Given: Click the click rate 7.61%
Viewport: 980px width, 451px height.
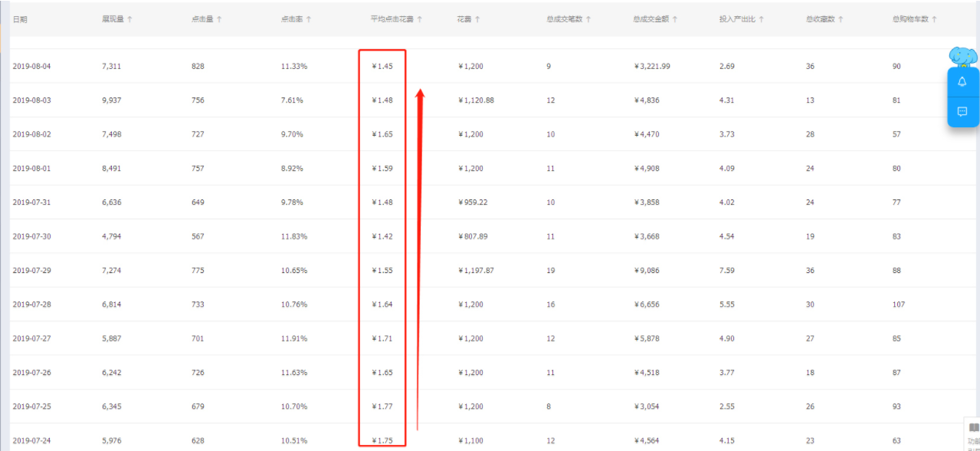Looking at the screenshot, I should tap(292, 100).
